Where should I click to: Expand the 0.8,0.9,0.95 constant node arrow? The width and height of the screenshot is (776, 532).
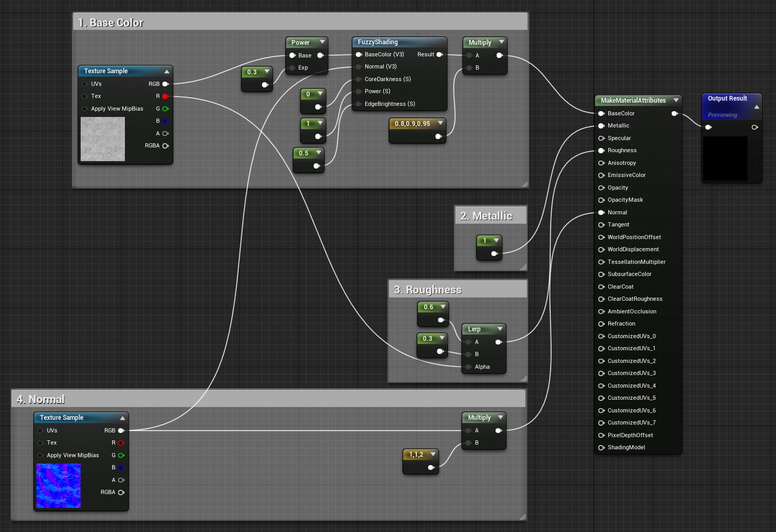pyautogui.click(x=440, y=123)
